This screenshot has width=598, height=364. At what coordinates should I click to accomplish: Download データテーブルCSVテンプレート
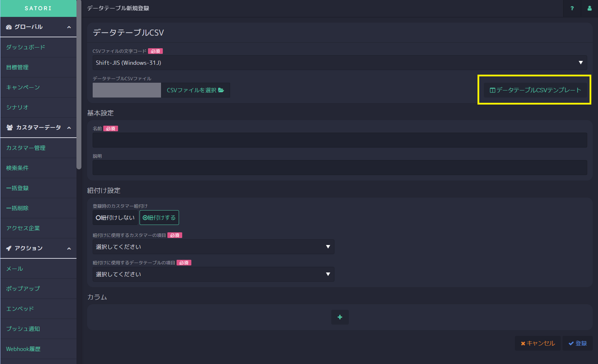pos(535,90)
